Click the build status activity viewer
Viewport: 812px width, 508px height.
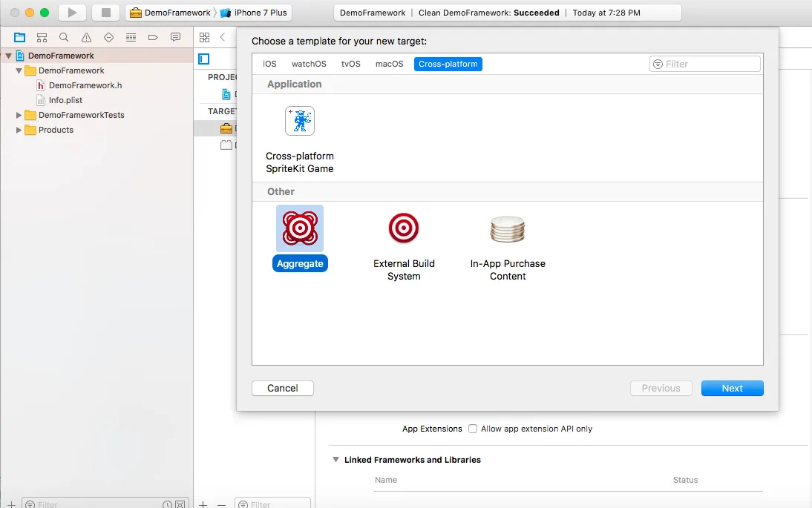(x=508, y=13)
